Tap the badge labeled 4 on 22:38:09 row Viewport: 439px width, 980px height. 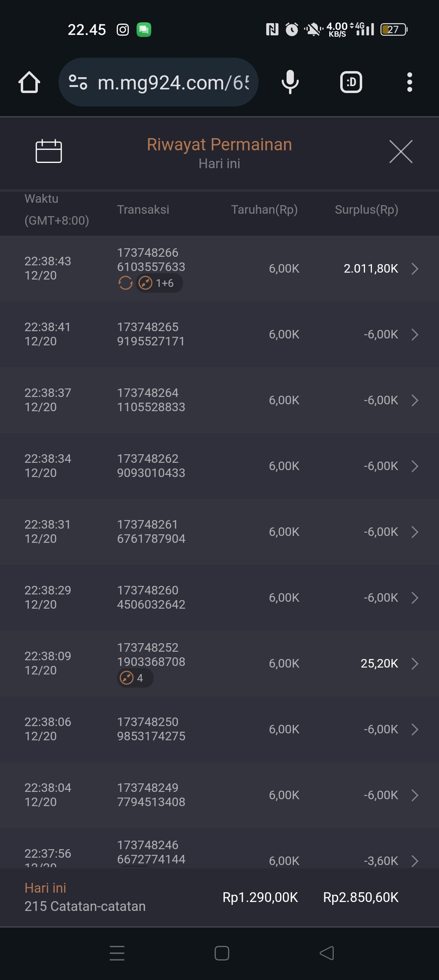point(135,678)
